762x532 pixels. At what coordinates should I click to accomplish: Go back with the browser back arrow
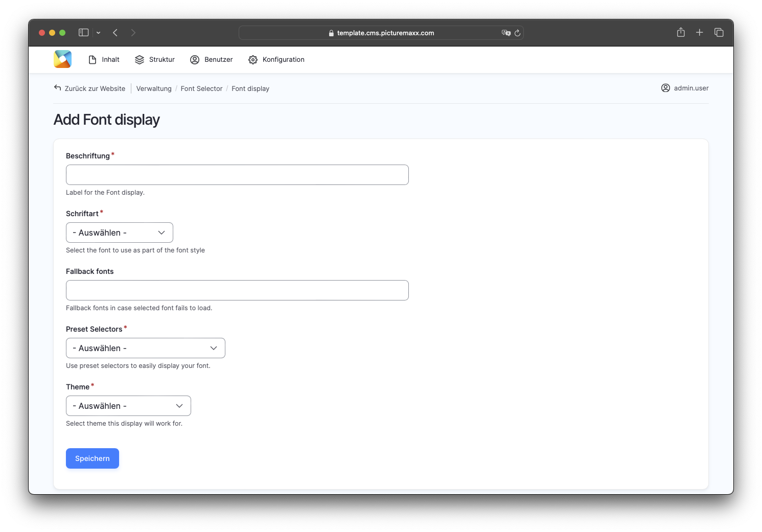[x=116, y=33]
